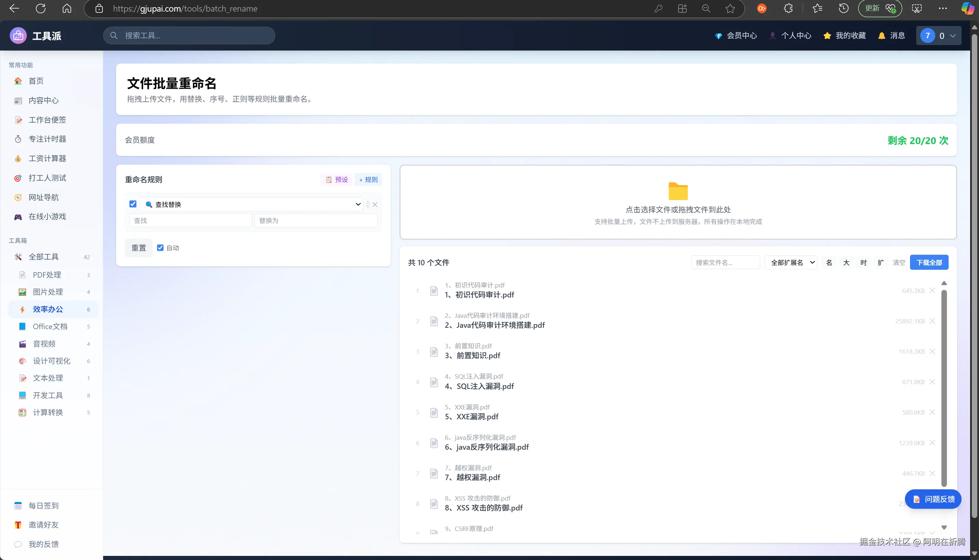Click the file icon of 2、Java代码审计环境搭建.pdf
Screen dimensions: 979x560
point(434,321)
